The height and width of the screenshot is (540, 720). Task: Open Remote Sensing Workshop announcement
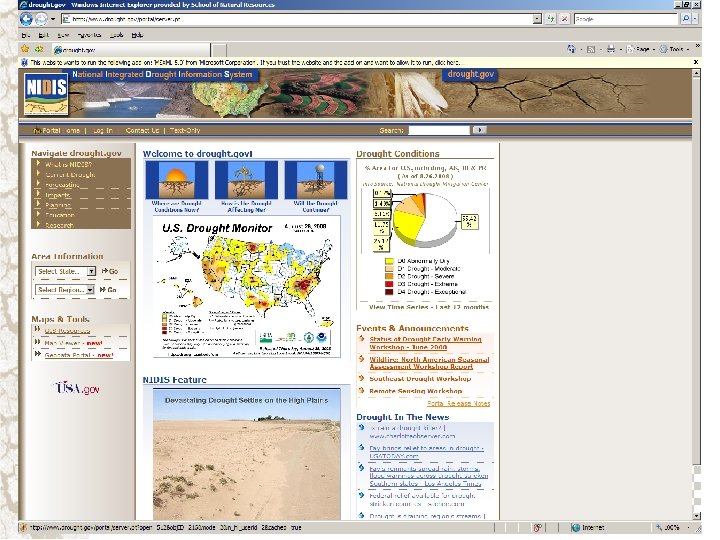pos(416,391)
